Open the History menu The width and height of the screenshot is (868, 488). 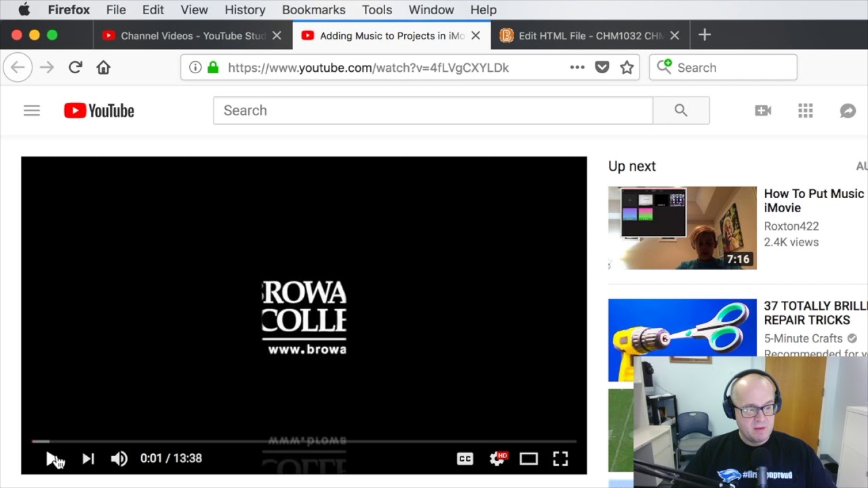pos(245,9)
